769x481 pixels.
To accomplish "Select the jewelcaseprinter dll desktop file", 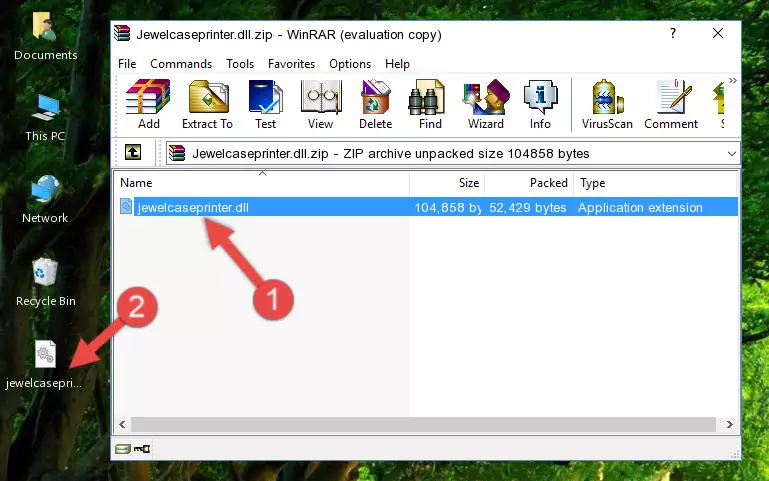I will click(44, 365).
